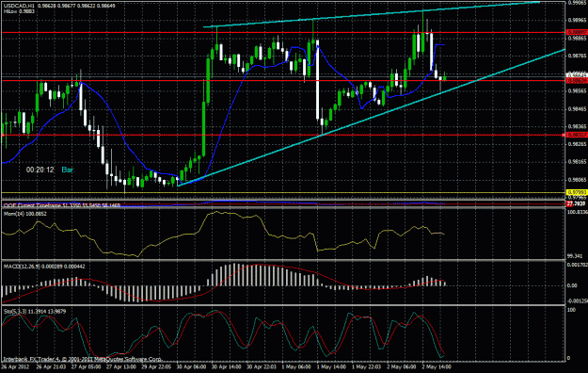Click the 1 May 22:03 time label
588x373 pixels.
(366, 366)
